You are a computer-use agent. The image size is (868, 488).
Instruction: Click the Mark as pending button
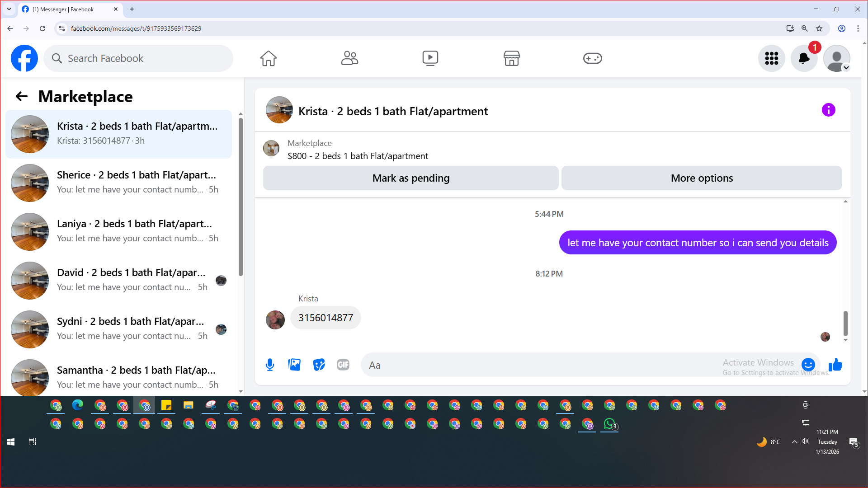(410, 178)
